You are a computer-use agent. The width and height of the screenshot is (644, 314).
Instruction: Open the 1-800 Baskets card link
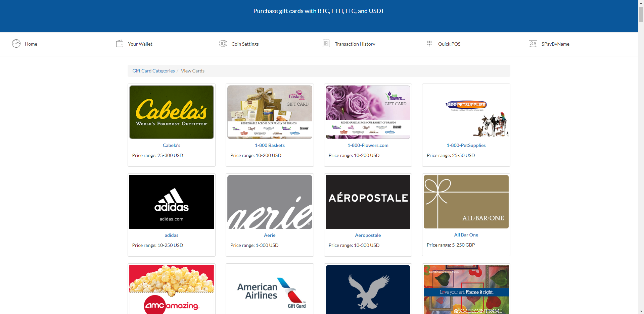[x=270, y=145]
